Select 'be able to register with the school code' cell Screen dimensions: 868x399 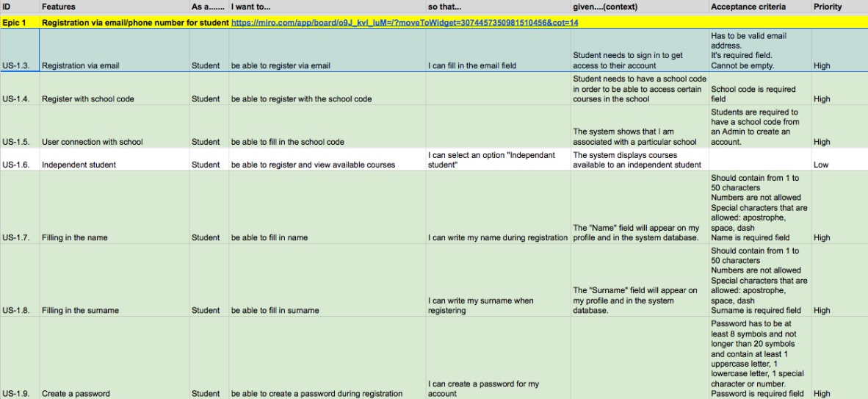[x=328, y=89]
